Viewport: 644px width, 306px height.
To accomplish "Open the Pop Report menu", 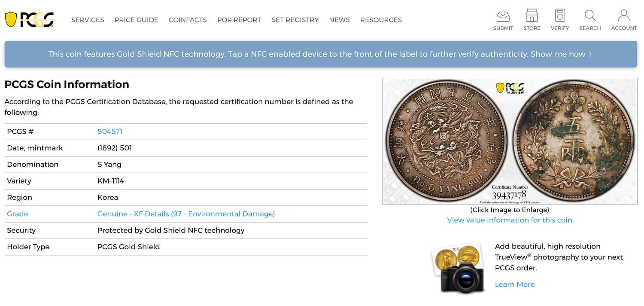I will pos(239,20).
